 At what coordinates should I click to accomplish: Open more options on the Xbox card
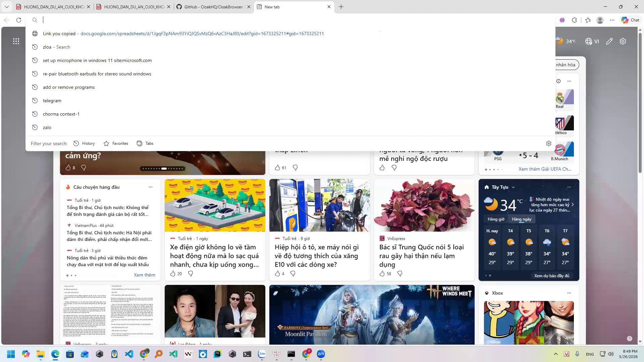(x=569, y=293)
